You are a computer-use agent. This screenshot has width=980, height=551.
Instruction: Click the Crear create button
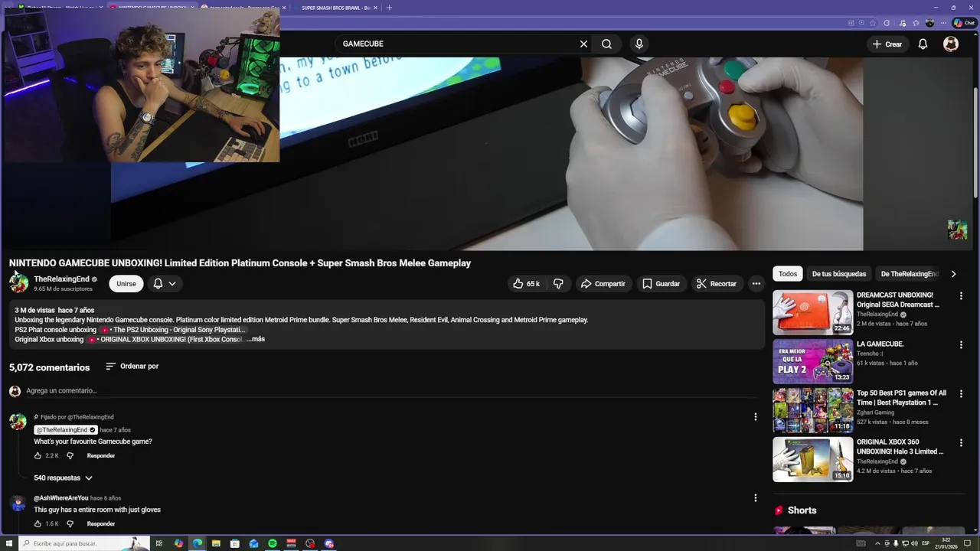[x=887, y=44]
